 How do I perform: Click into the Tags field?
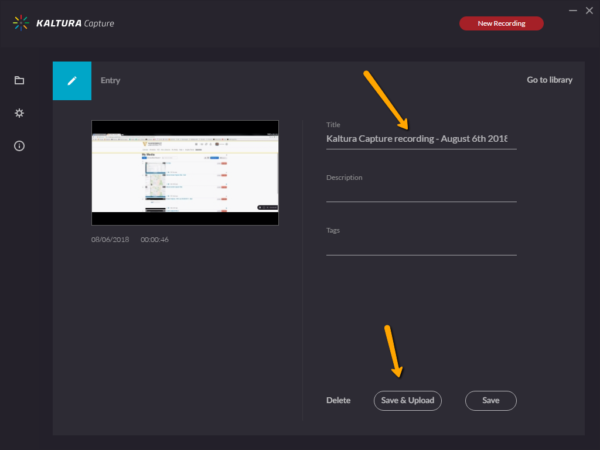[420, 245]
